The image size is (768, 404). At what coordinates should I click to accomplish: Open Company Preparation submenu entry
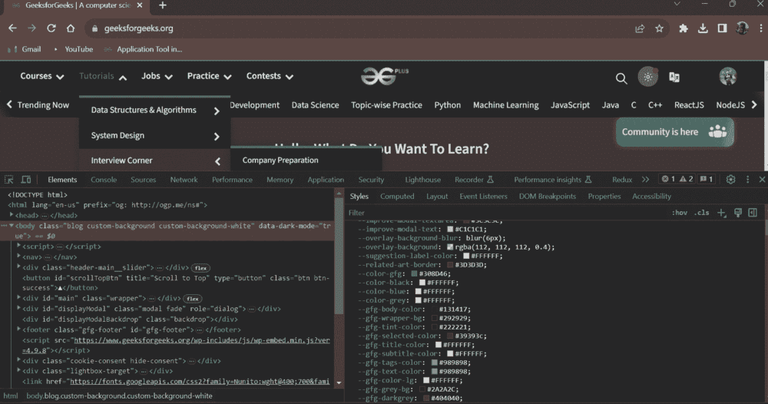point(280,160)
